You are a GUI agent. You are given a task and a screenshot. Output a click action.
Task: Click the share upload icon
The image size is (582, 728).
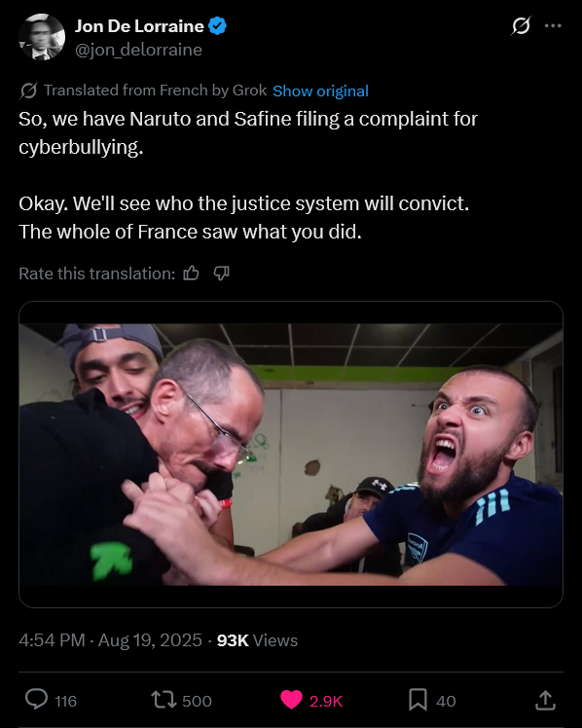coord(545,700)
